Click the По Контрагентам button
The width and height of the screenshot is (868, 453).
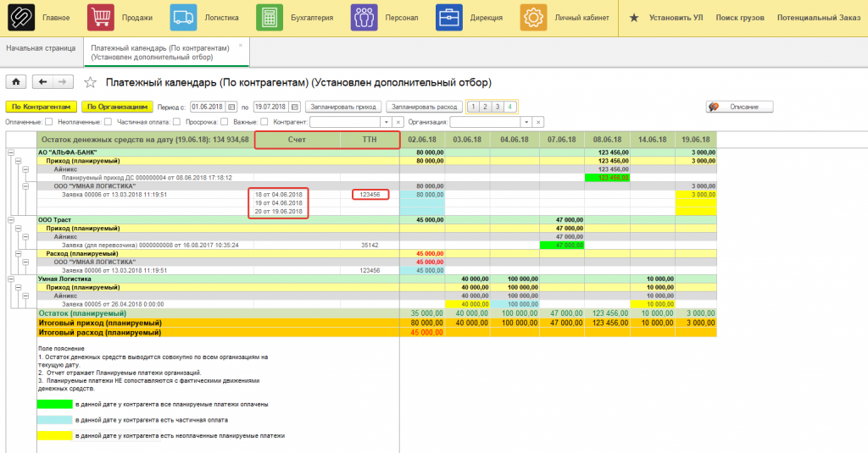point(41,107)
